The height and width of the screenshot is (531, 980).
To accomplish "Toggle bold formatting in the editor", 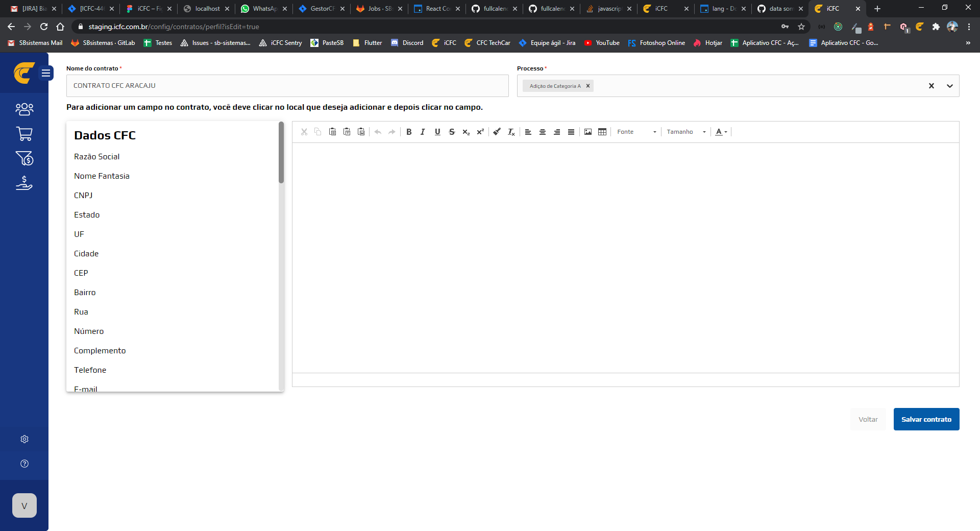I will 408,132.
